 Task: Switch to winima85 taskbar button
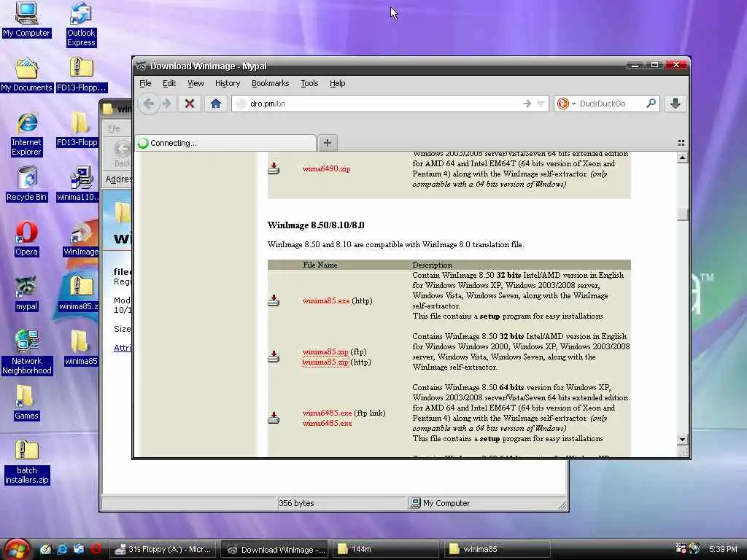coord(497,550)
